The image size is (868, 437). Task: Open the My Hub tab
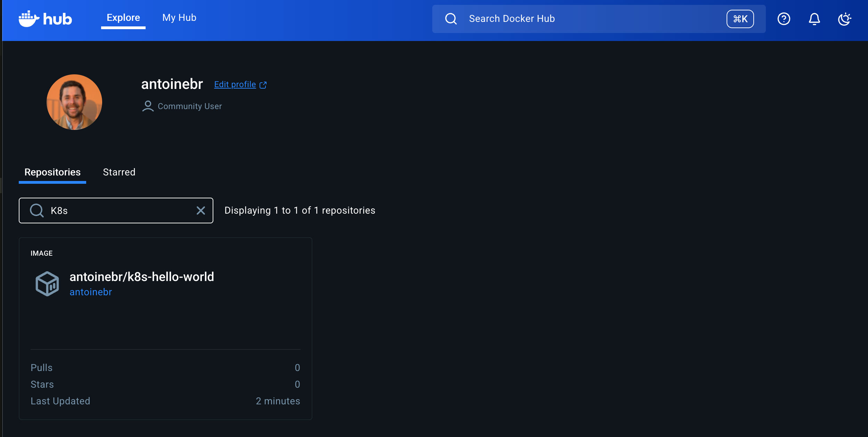tap(179, 18)
